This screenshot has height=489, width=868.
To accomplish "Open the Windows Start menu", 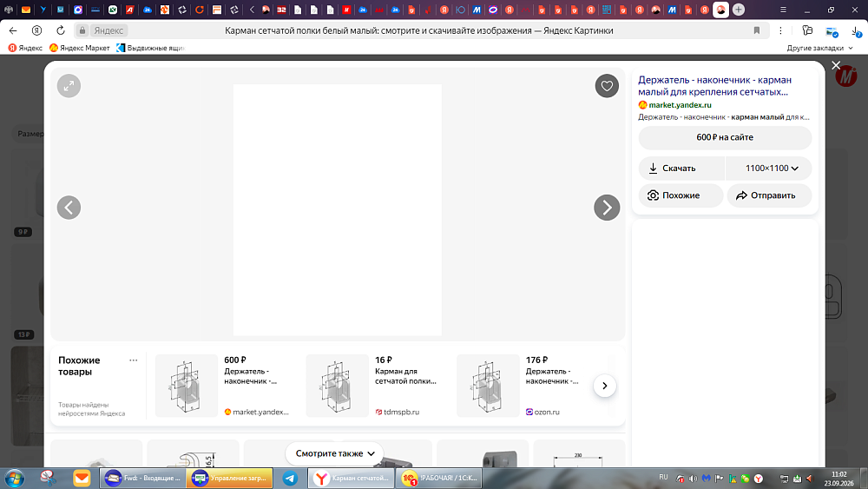I will pos(14,479).
